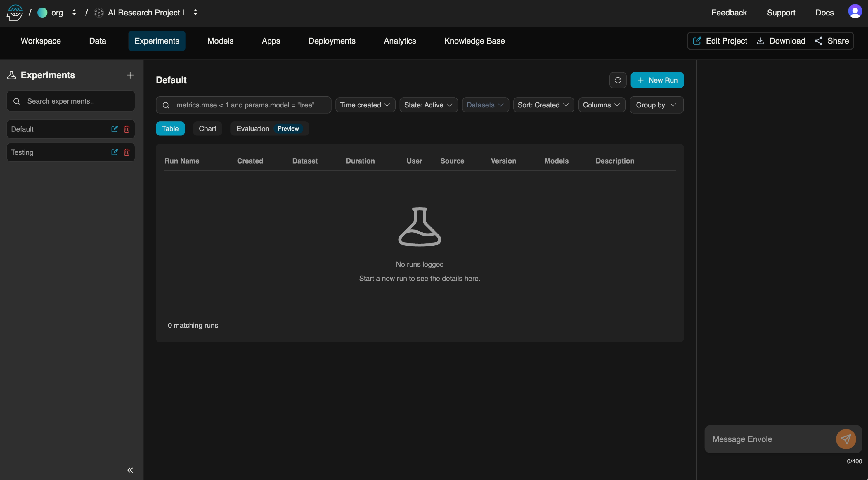
Task: Delete the Testing experiment
Action: tap(127, 152)
